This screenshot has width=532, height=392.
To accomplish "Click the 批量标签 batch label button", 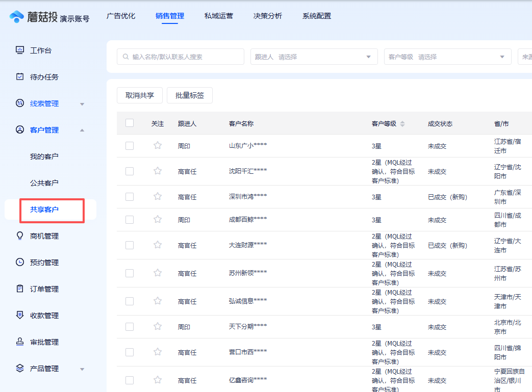I will [189, 95].
